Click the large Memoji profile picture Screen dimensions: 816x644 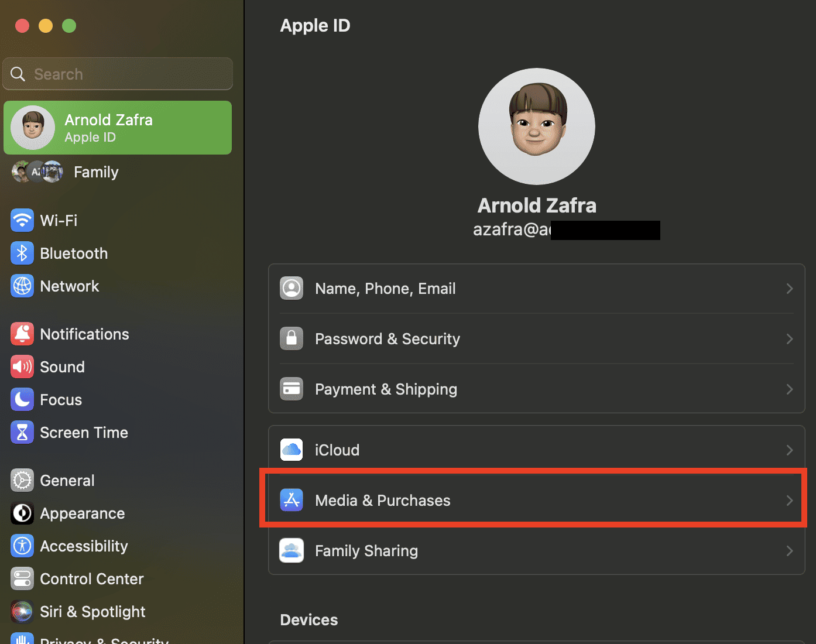click(x=536, y=126)
